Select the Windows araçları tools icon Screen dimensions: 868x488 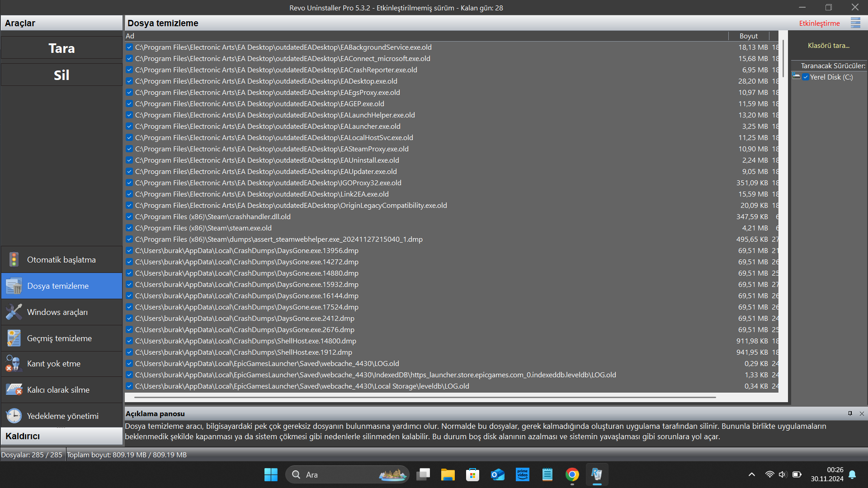[x=14, y=312]
